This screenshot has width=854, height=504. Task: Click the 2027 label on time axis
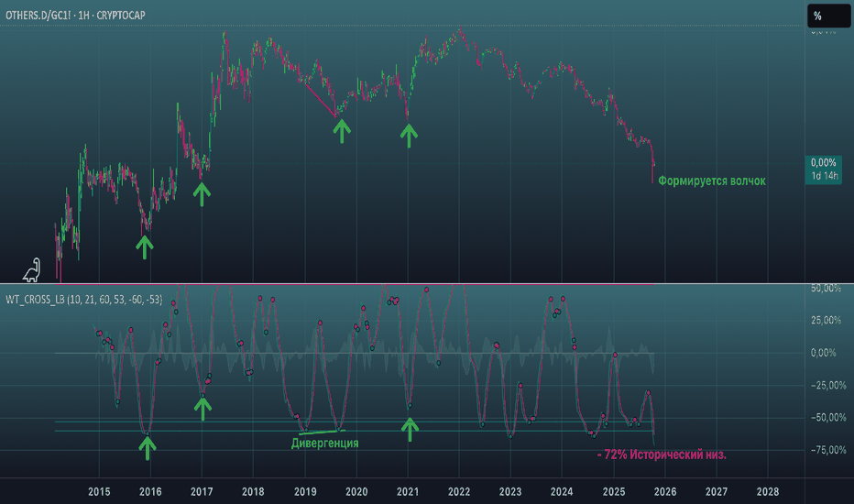pyautogui.click(x=717, y=492)
